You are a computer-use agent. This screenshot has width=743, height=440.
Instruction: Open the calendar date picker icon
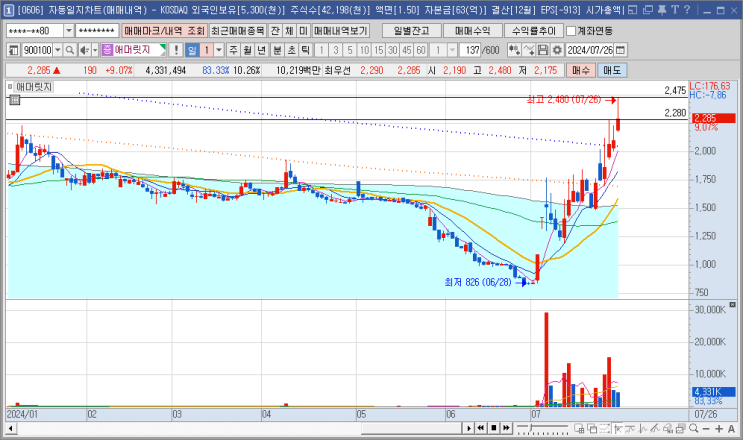coord(620,50)
